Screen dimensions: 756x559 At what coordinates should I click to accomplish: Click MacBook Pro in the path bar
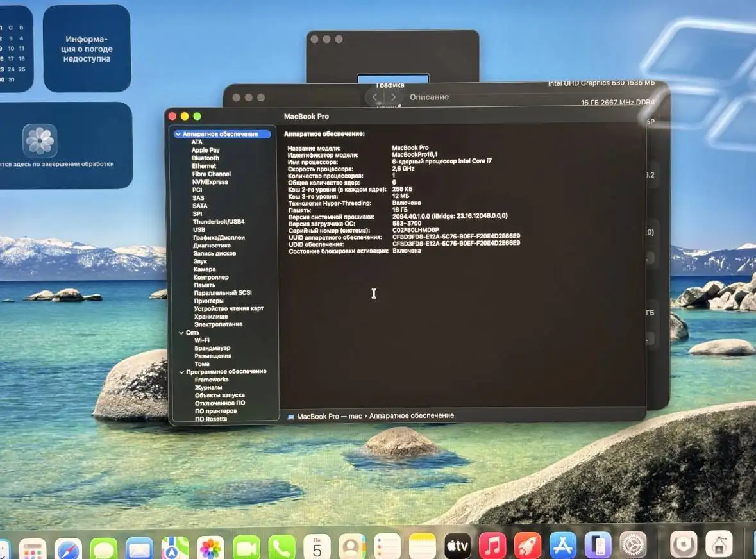317,416
